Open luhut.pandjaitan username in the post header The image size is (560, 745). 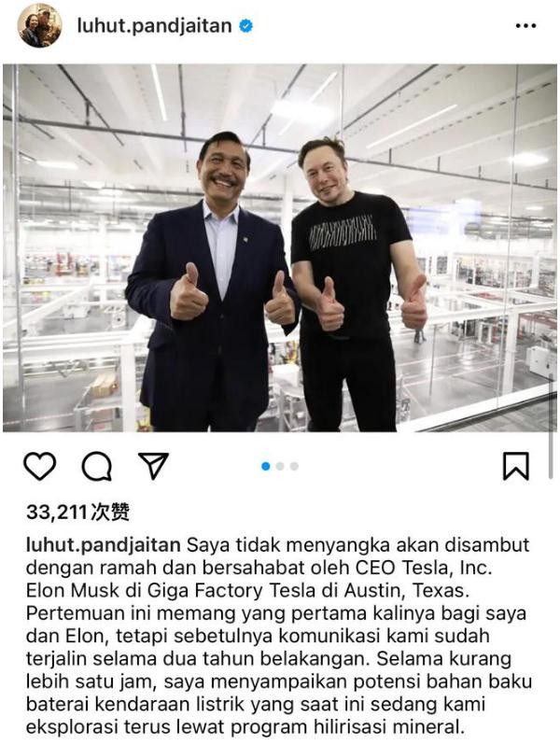coord(154,25)
